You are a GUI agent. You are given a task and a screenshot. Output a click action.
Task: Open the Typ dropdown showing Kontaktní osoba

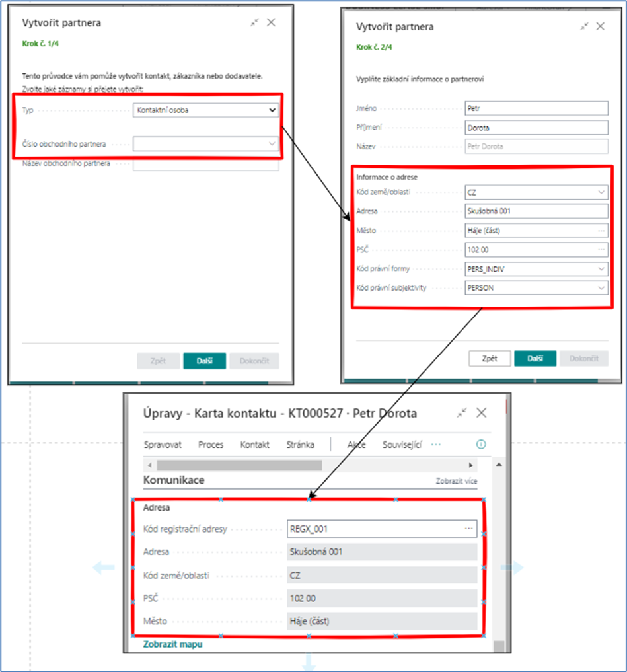click(205, 110)
